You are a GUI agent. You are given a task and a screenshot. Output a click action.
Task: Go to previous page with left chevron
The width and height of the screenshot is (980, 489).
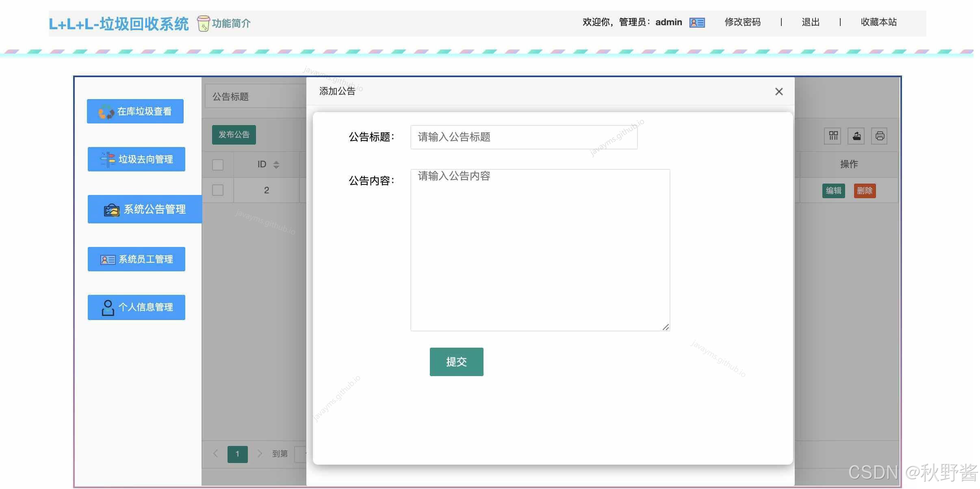click(216, 453)
